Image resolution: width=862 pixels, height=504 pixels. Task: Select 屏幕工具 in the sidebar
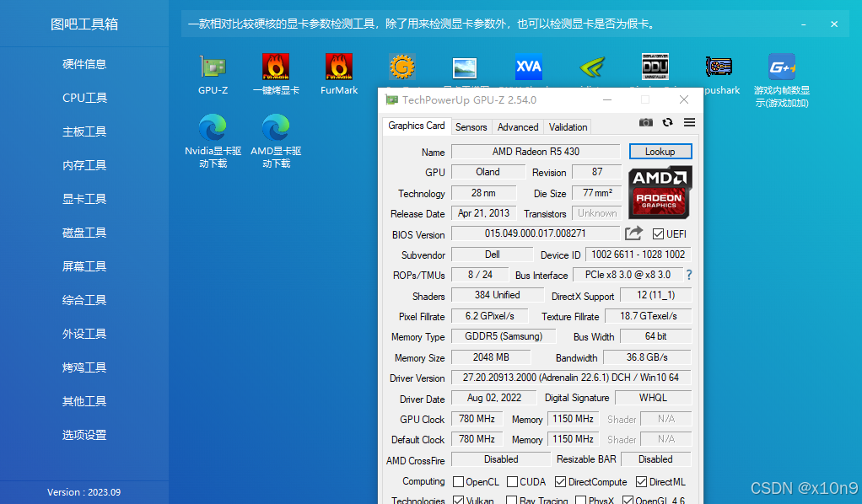[84, 266]
